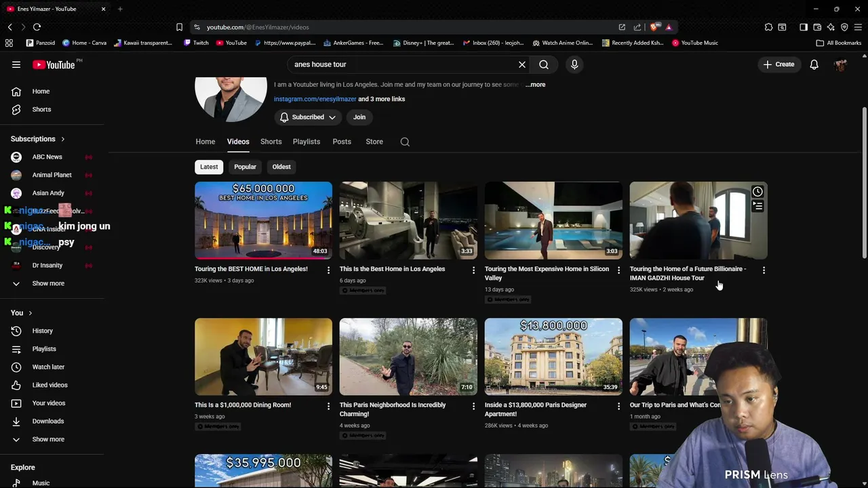Open options for Paris Neighborhood video
Image resolution: width=868 pixels, height=488 pixels.
[473, 406]
